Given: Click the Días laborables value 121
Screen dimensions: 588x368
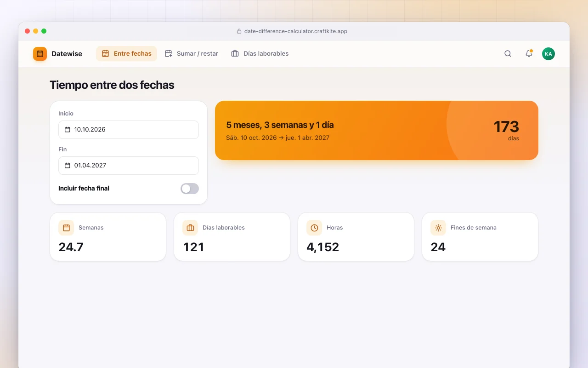Looking at the screenshot, I should click(x=194, y=247).
